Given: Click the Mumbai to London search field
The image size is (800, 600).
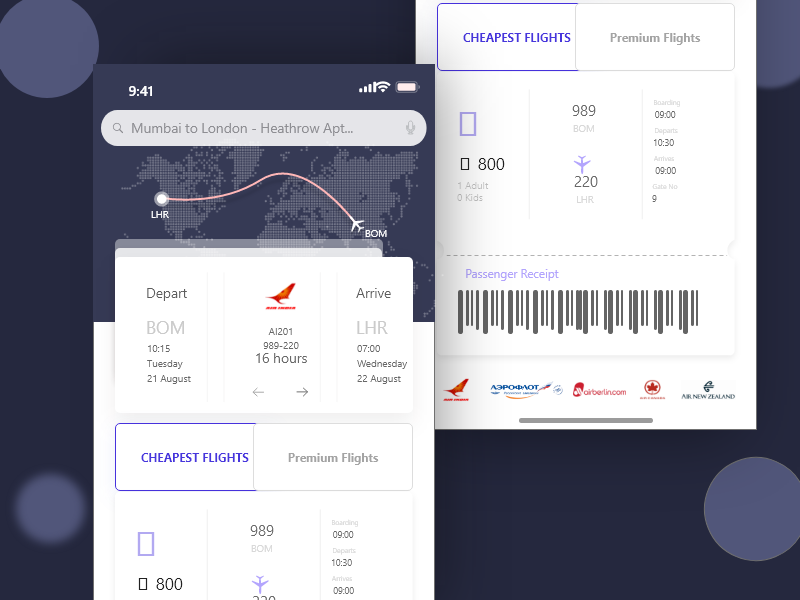Looking at the screenshot, I should click(x=264, y=128).
